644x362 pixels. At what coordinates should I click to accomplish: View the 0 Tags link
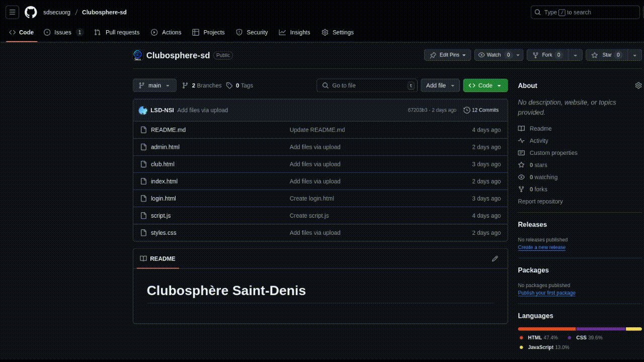coord(239,85)
